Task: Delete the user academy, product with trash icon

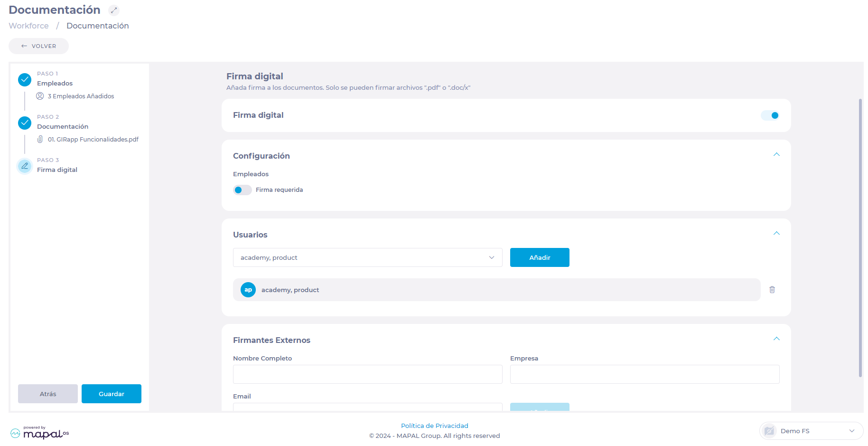Action: click(x=772, y=290)
